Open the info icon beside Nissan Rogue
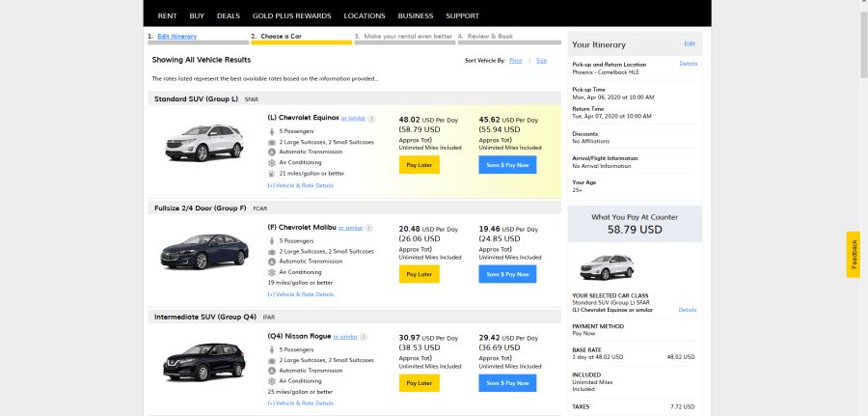This screenshot has height=416, width=868. point(364,336)
